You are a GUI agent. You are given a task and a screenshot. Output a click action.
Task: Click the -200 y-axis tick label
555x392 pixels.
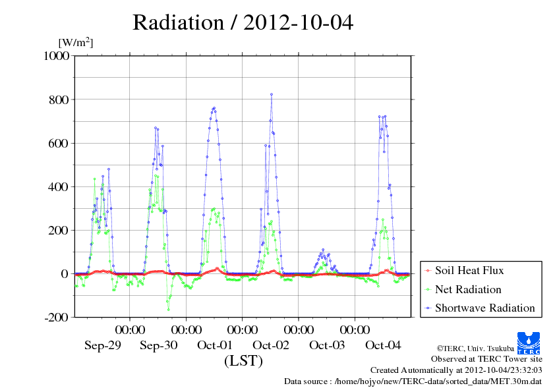coord(56,317)
